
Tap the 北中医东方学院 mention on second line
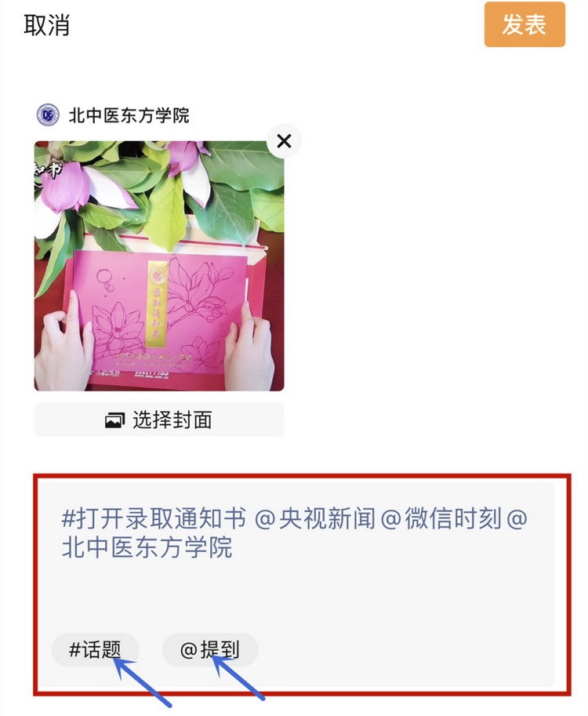pos(147,547)
